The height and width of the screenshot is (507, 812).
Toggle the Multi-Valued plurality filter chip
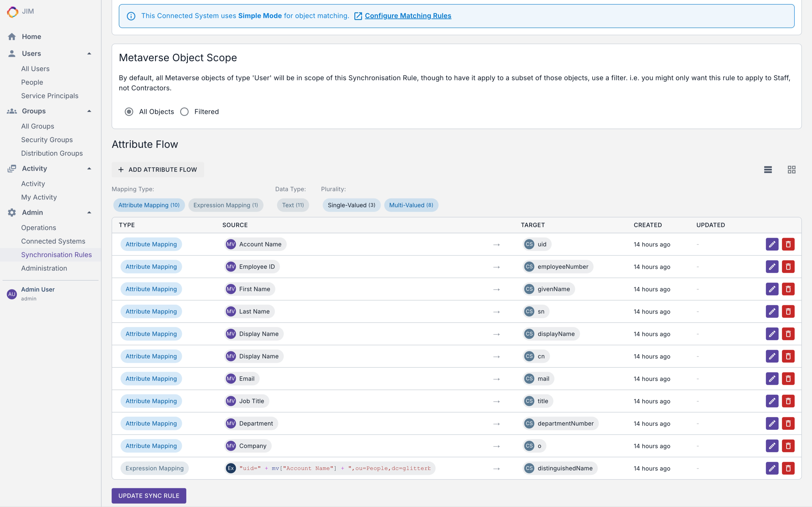point(411,205)
